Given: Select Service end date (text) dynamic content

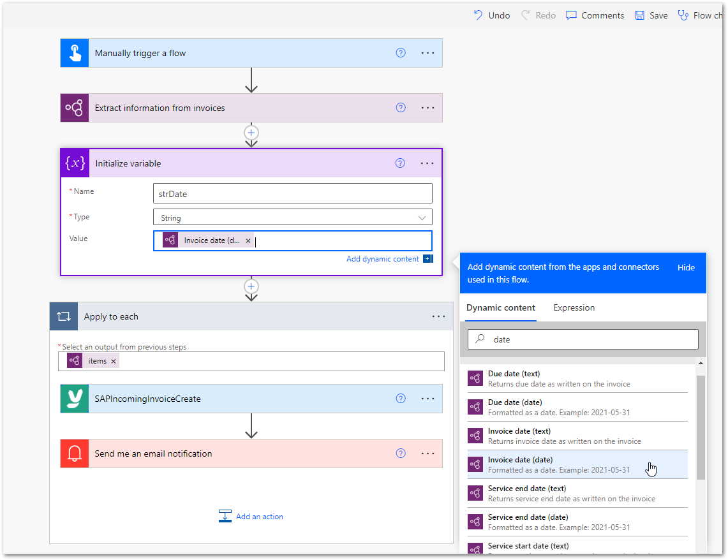Looking at the screenshot, I should point(577,493).
